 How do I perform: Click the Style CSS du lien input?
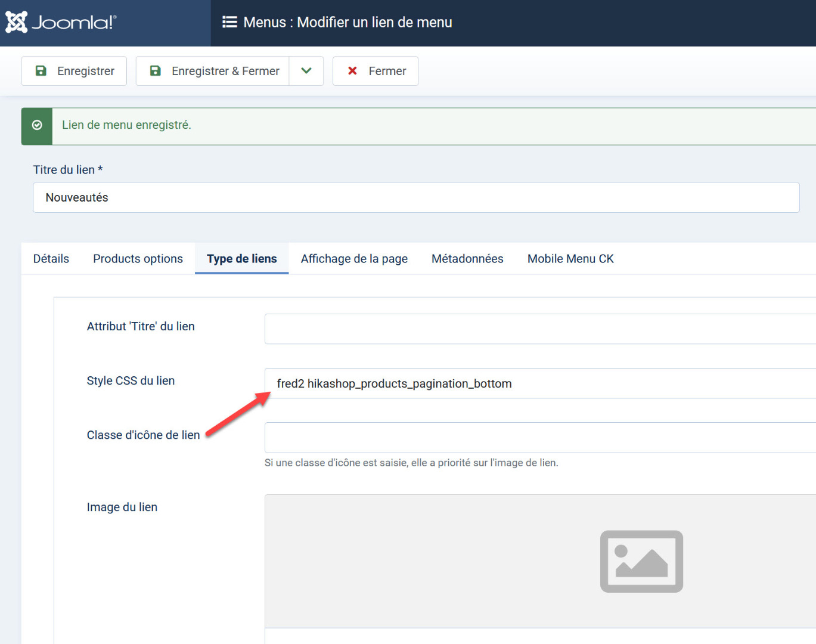pos(540,383)
